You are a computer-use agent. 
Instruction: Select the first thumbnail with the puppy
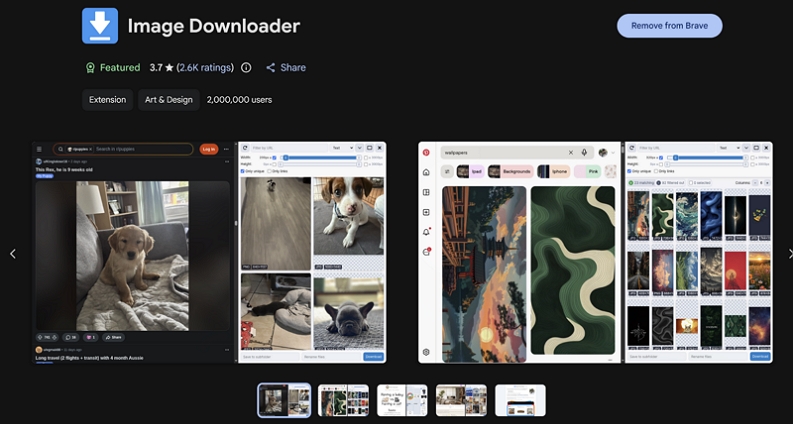[x=284, y=400]
